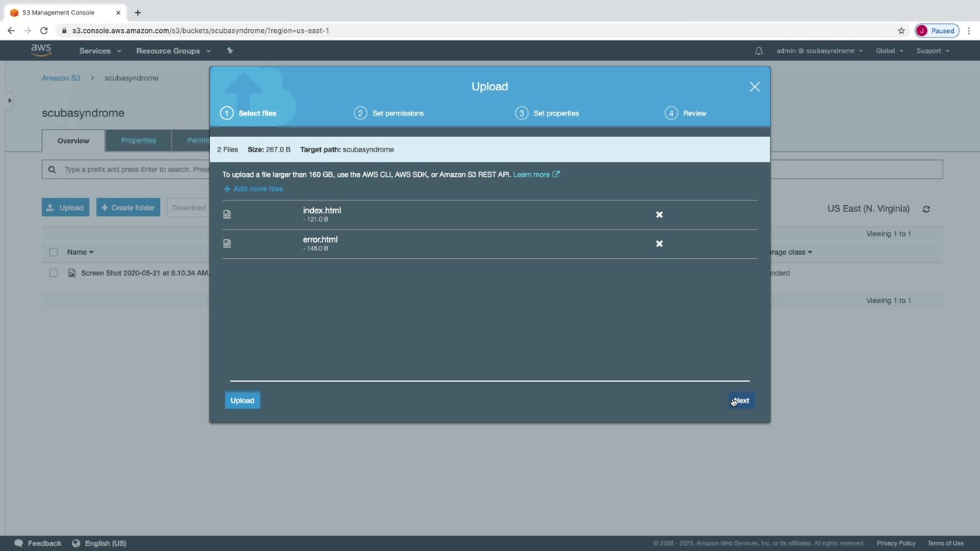
Task: Click the Paused profile button
Action: coord(936,31)
